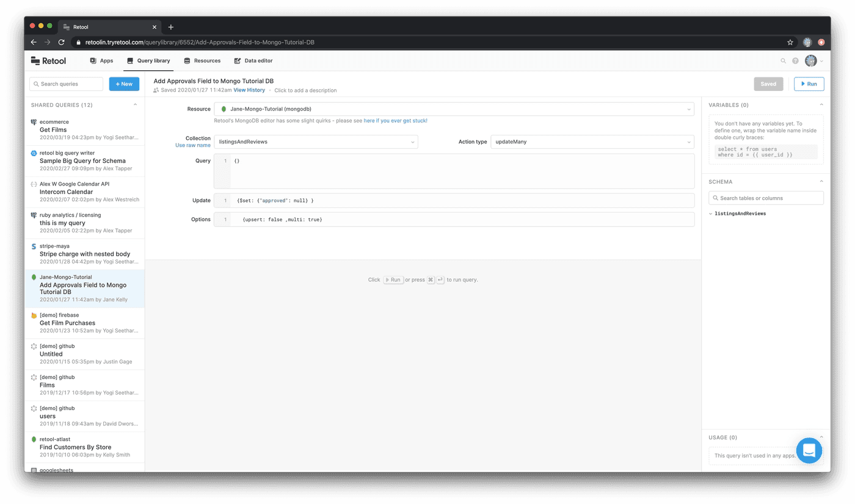Open the Resource dropdown Jane-Mongo-Tutorial
Image resolution: width=855 pixels, height=504 pixels.
pos(453,109)
